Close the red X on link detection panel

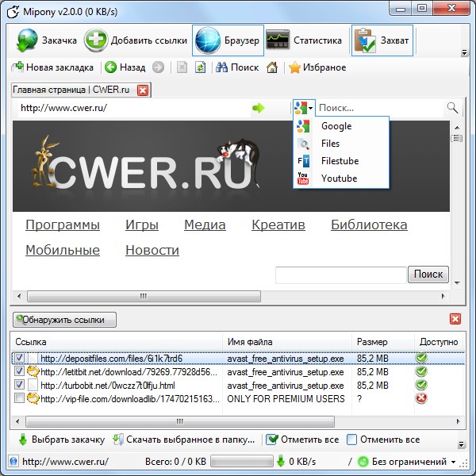pos(455,319)
